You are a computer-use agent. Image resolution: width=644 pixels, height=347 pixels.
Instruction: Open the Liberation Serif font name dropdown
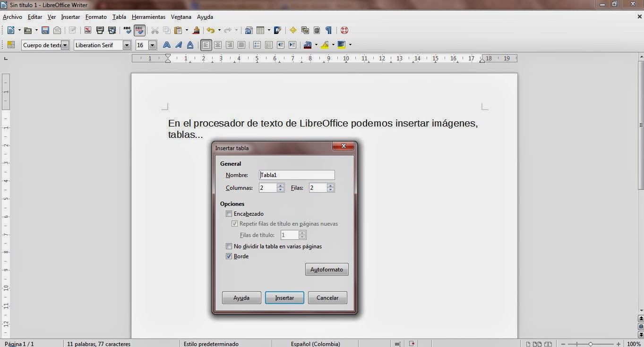coord(127,45)
